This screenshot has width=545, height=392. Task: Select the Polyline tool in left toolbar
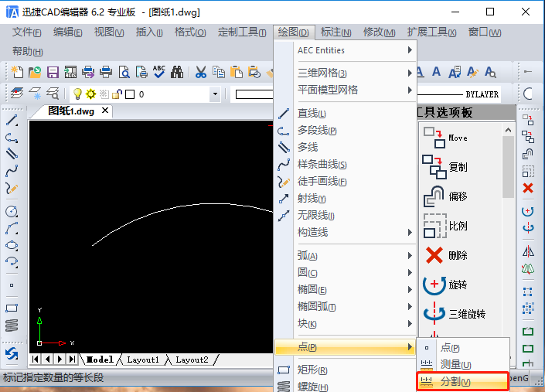pos(12,138)
